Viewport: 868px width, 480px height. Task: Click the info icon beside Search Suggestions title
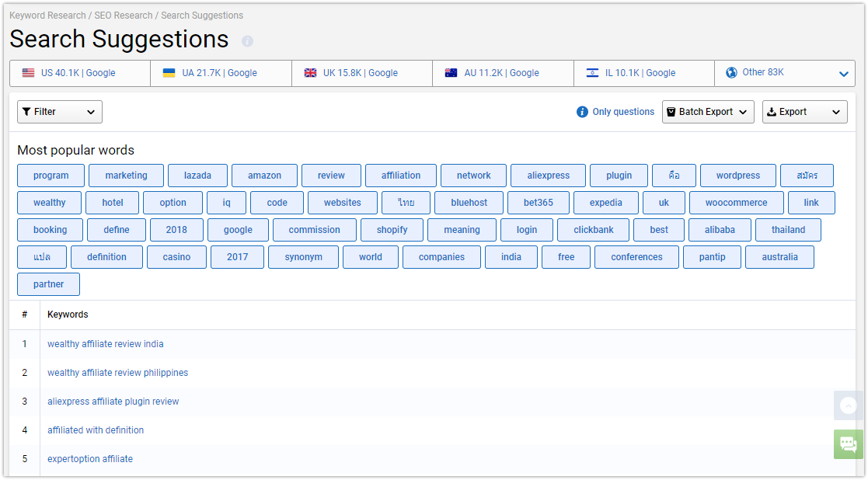247,41
